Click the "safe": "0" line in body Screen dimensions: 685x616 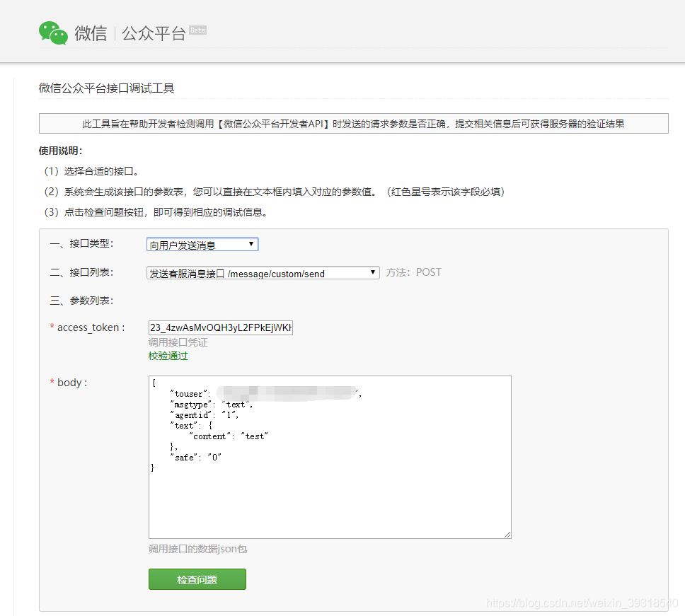point(196,457)
